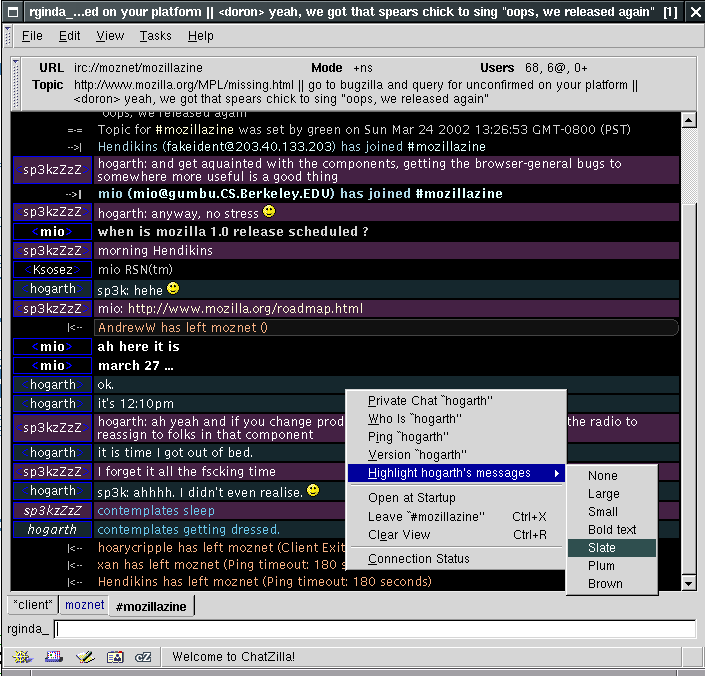Click the smiley after 'didn't even realise.'

[x=313, y=490]
